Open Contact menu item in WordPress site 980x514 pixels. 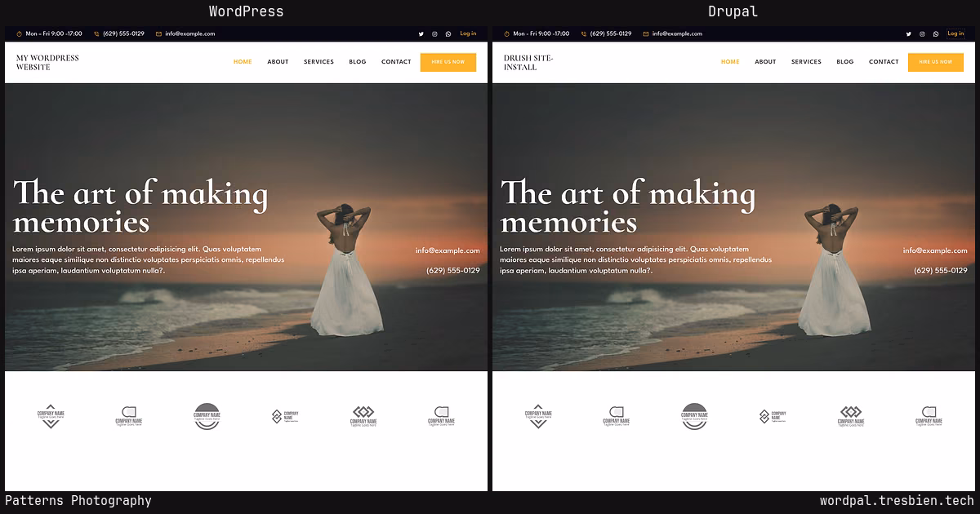396,62
